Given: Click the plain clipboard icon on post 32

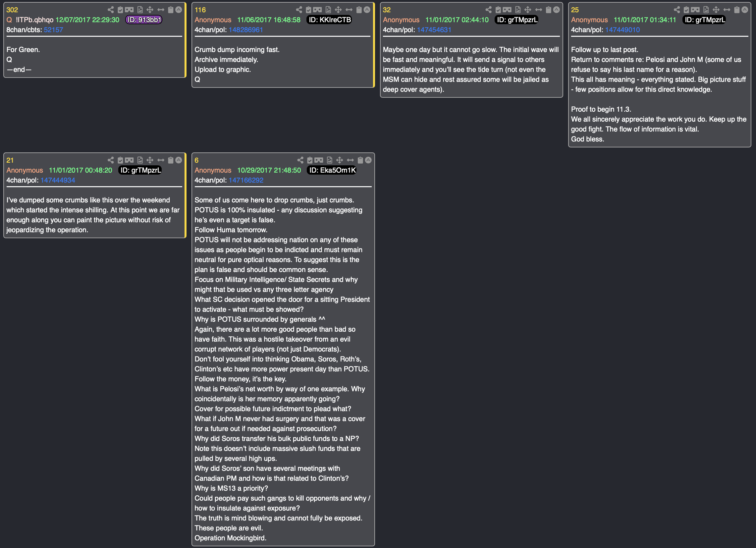Looking at the screenshot, I should click(x=549, y=10).
